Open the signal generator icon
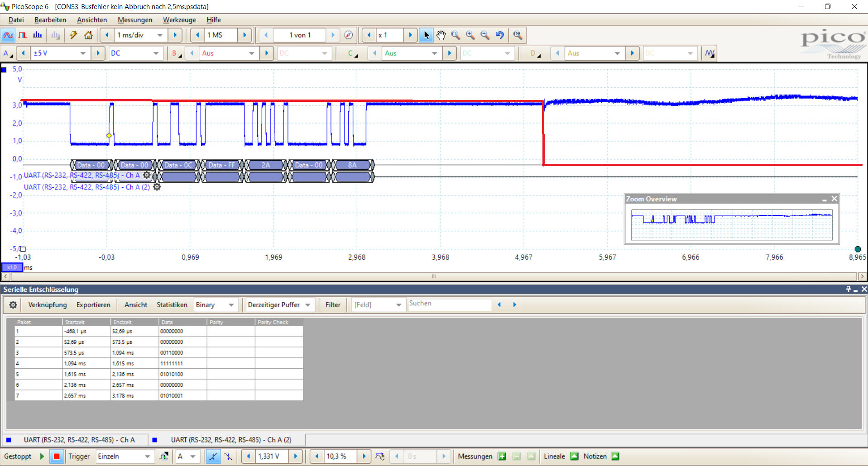Image resolution: width=868 pixels, height=466 pixels. (710, 53)
